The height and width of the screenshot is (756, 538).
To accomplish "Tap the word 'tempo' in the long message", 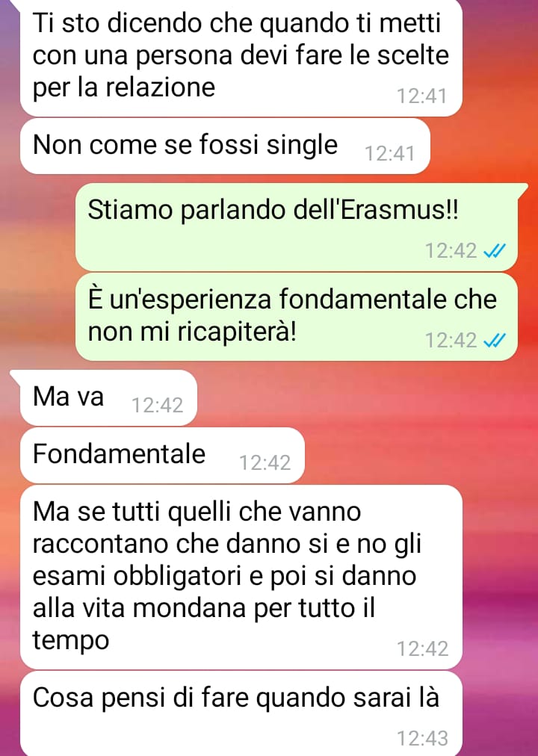I will [x=71, y=641].
